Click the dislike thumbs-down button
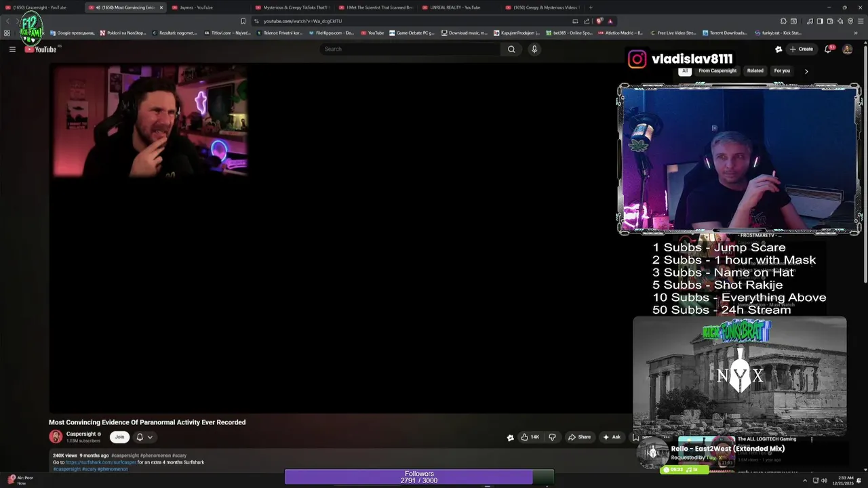The height and width of the screenshot is (488, 868). tap(552, 437)
